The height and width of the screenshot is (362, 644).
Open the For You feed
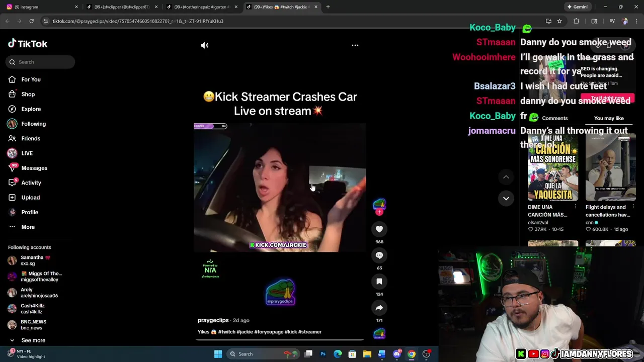coord(31,79)
